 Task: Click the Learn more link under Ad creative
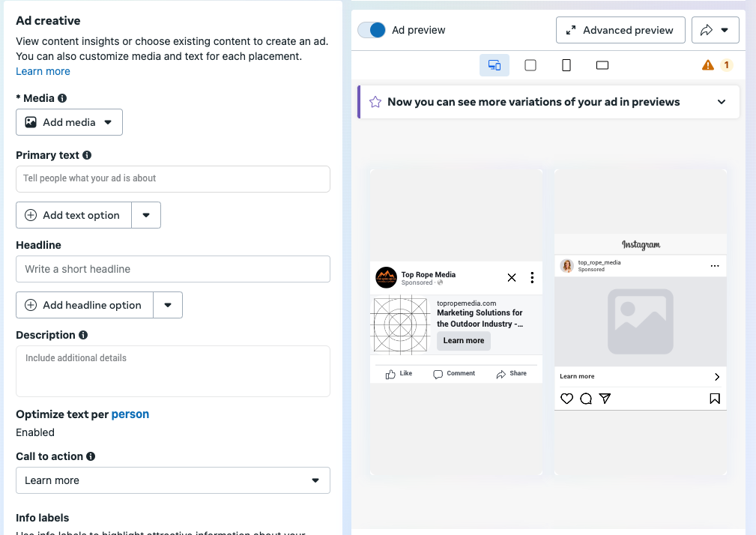pos(43,71)
